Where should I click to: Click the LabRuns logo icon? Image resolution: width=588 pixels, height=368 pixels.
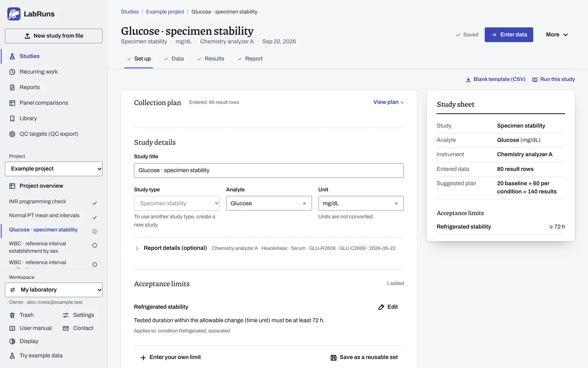(14, 14)
